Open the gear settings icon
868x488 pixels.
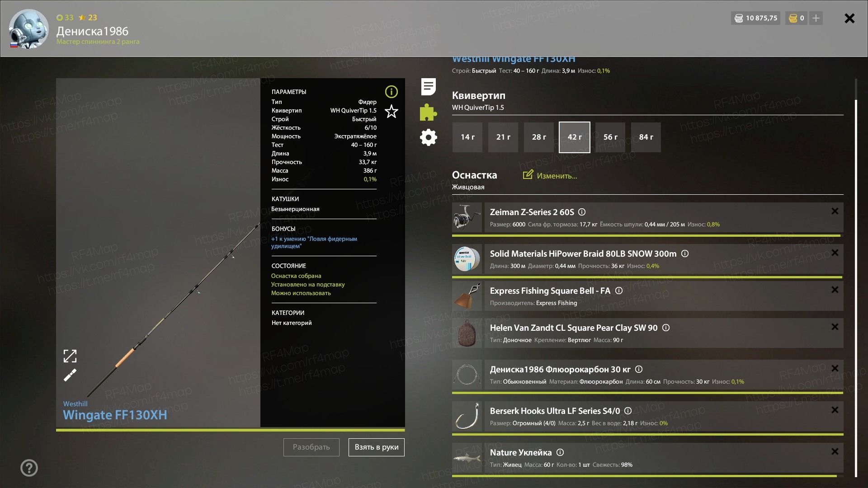[x=428, y=137]
